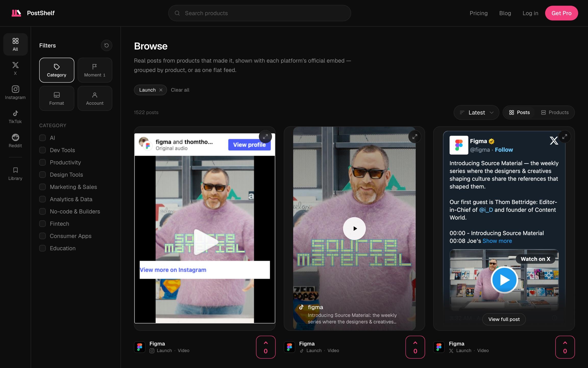Check the AI category checkbox
588x368 pixels.
point(42,138)
